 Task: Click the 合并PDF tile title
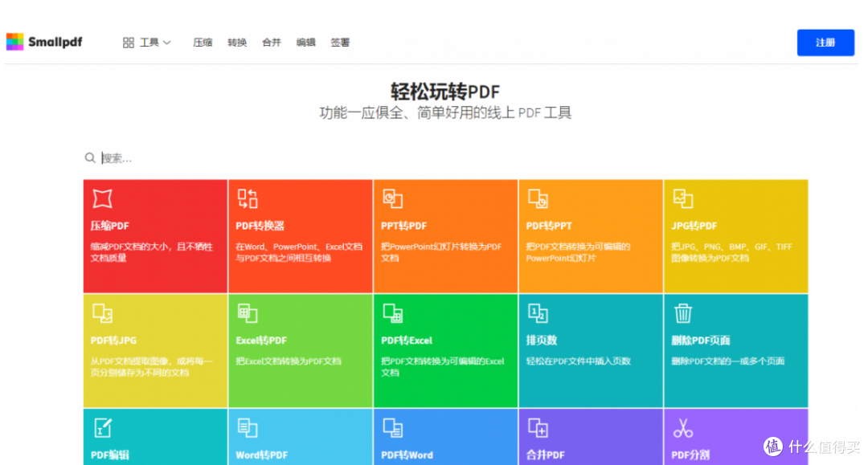click(x=545, y=455)
